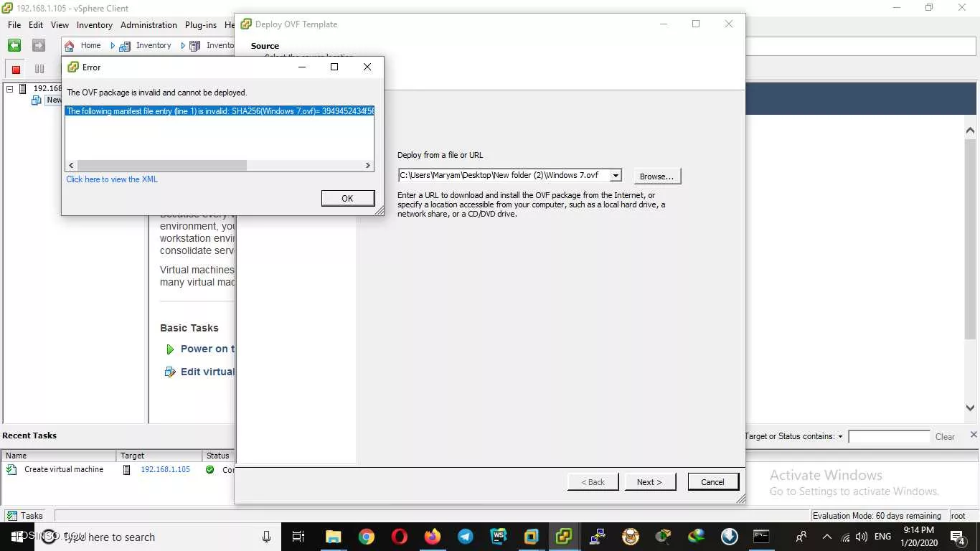The width and height of the screenshot is (980, 551).
Task: Cancel the Deploy OVF Template wizard
Action: coord(713,482)
